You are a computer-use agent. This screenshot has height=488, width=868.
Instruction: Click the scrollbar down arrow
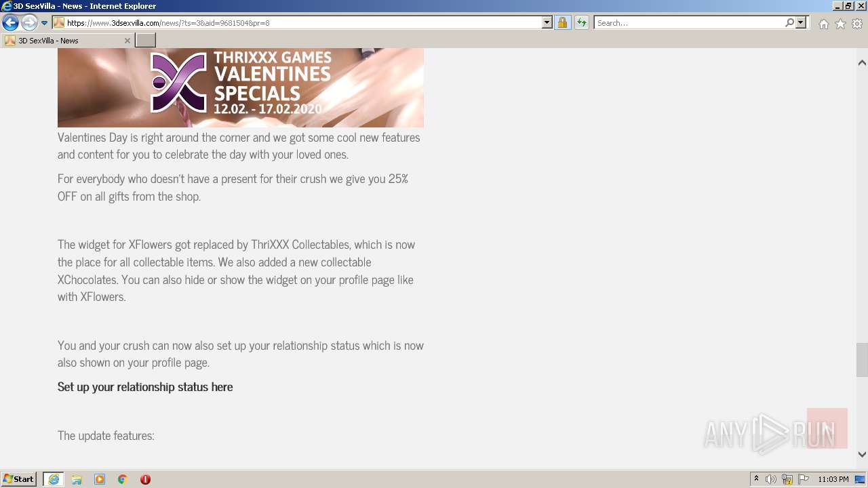click(862, 455)
